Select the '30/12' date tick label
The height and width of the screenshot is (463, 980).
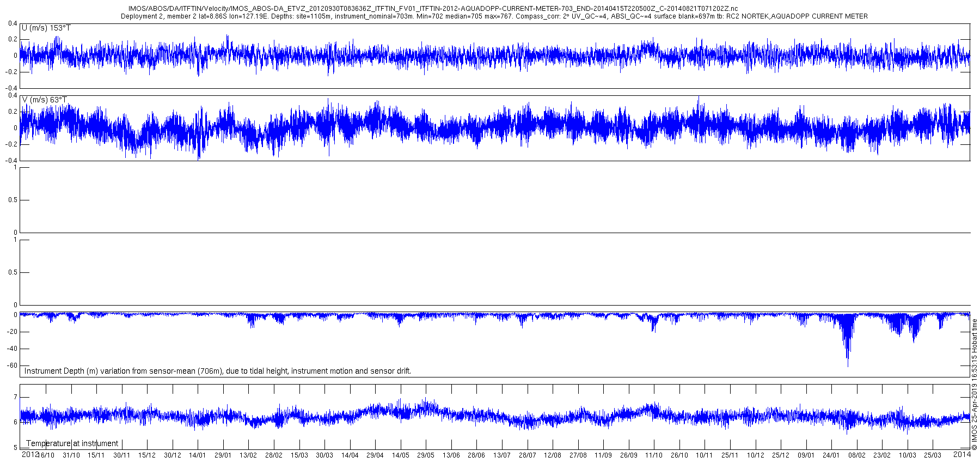173,455
